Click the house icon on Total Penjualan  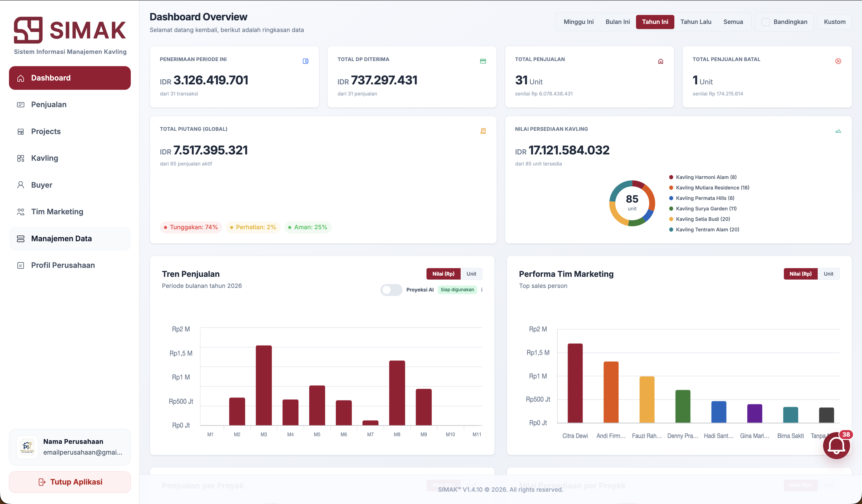pyautogui.click(x=661, y=61)
